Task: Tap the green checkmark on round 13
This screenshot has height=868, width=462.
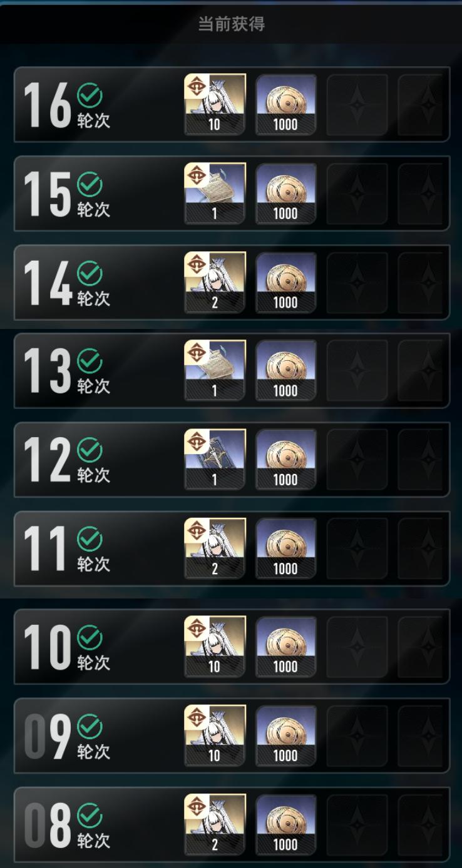Action: (90, 362)
